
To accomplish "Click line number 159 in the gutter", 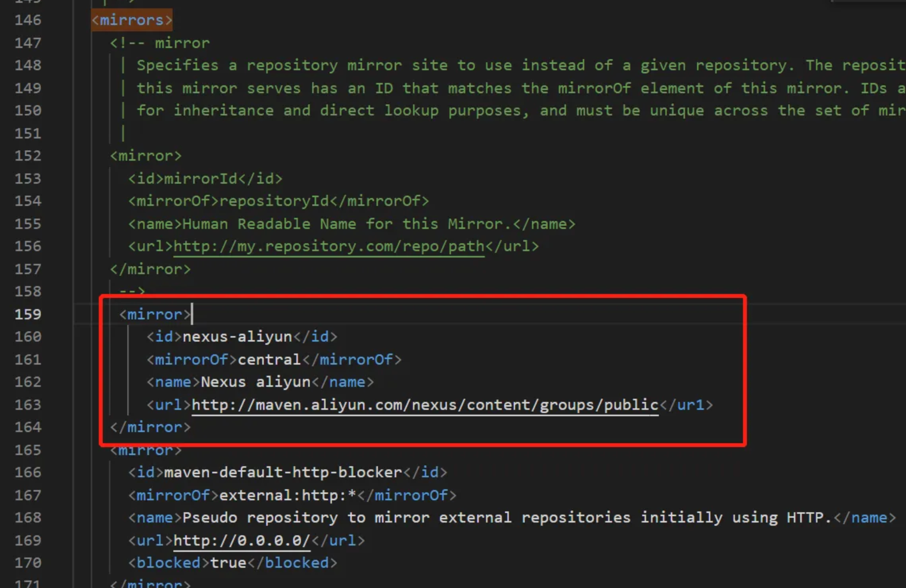I will click(28, 314).
